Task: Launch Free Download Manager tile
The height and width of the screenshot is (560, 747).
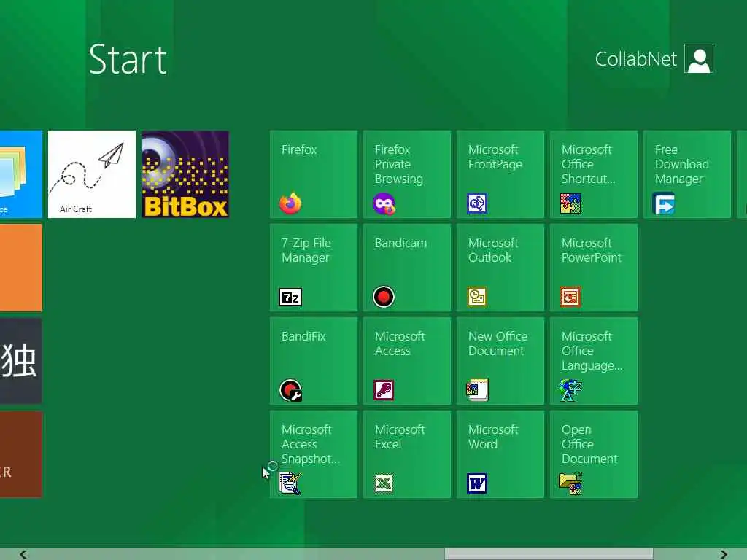Action: (687, 174)
